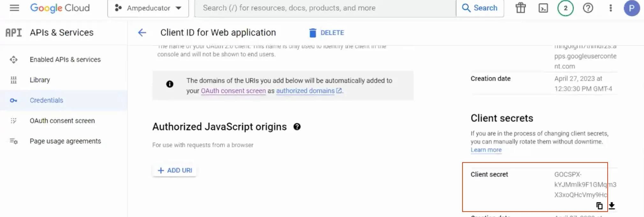Image resolution: width=644 pixels, height=217 pixels.
Task: Select the 'Client ID for Web application' heading
Action: [218, 33]
